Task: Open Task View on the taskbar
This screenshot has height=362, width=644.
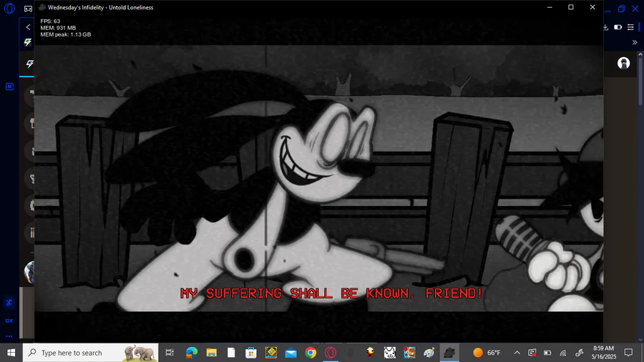Action: (x=169, y=353)
